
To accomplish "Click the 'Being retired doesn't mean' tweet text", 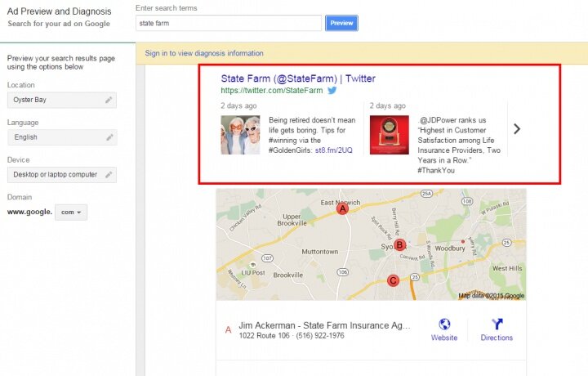I will point(312,135).
